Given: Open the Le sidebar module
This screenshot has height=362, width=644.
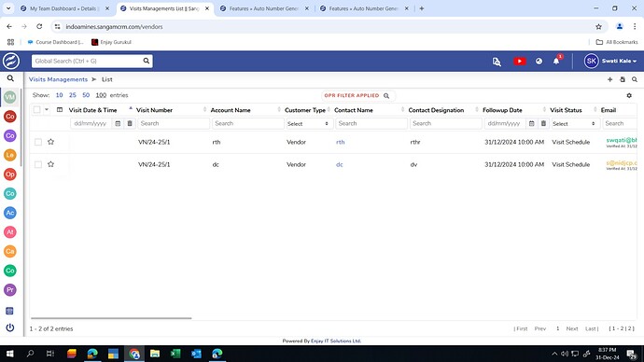Looking at the screenshot, I should (x=10, y=155).
